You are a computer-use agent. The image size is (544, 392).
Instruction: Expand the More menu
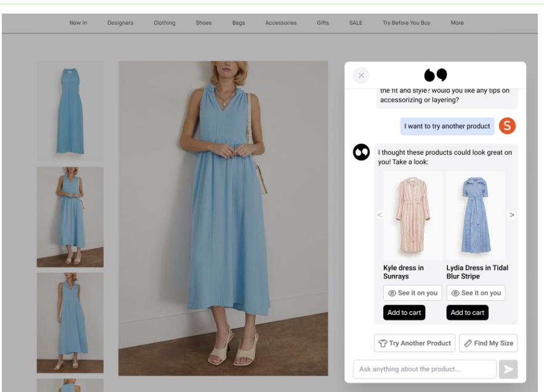[457, 23]
